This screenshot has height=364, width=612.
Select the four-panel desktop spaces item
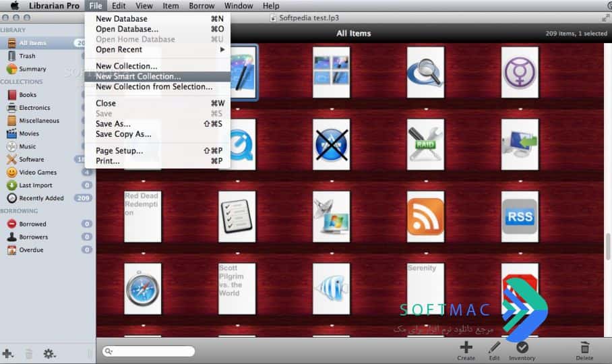(332, 72)
